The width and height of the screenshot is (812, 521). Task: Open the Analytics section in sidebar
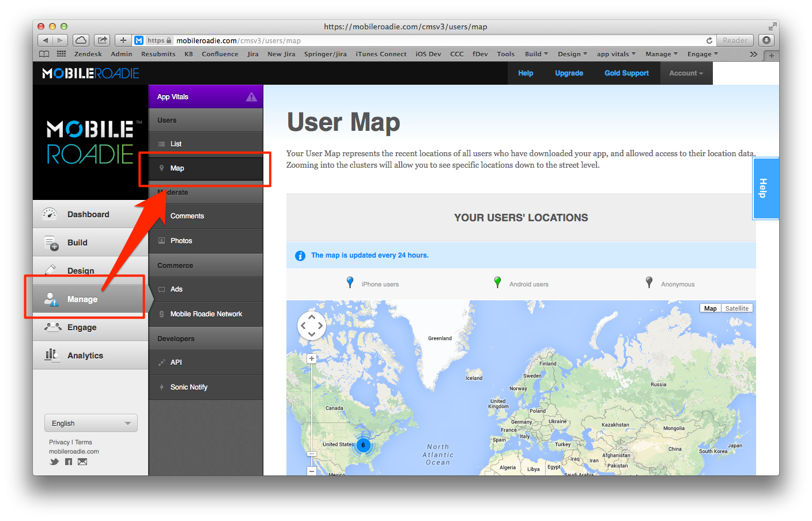(85, 356)
